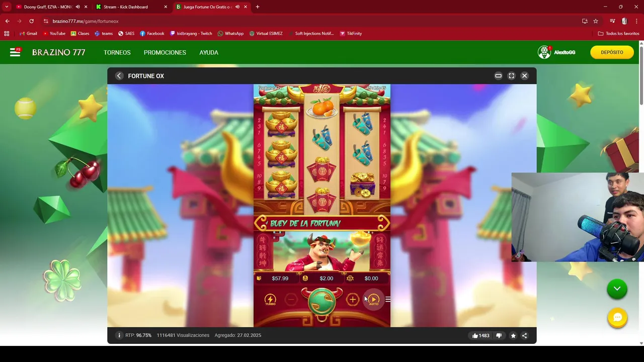Image resolution: width=644 pixels, height=362 pixels.
Task: Share the Fortune Ox game
Action: [x=524, y=335]
